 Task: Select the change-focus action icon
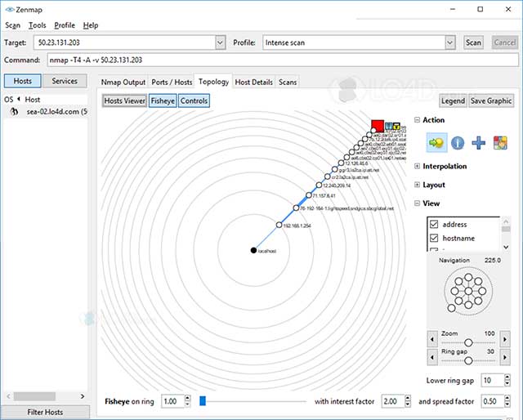(x=436, y=143)
